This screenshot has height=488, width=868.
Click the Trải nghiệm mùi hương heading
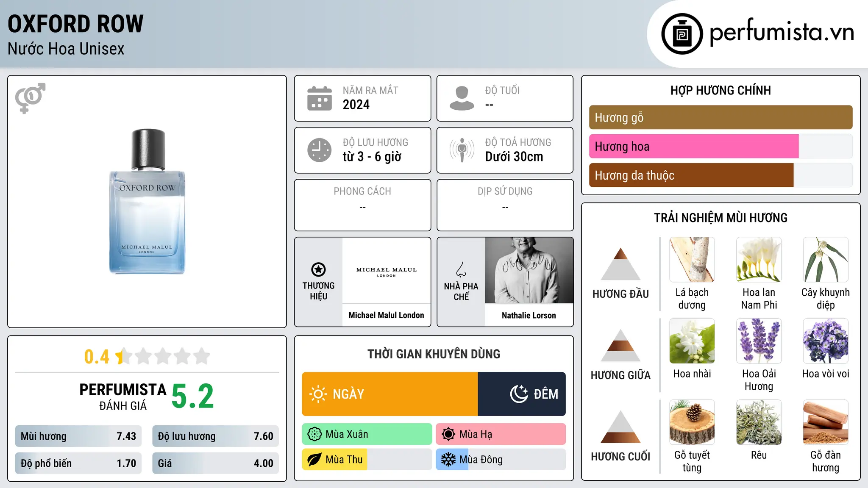click(721, 218)
